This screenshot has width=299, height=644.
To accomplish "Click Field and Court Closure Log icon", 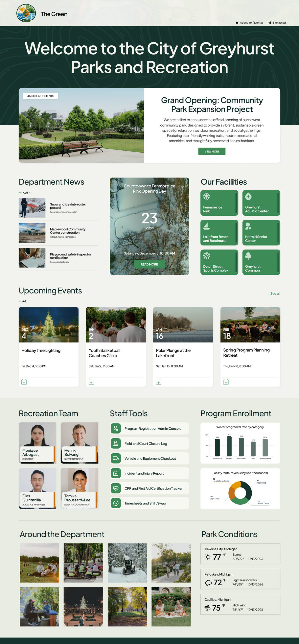I will coord(116,443).
